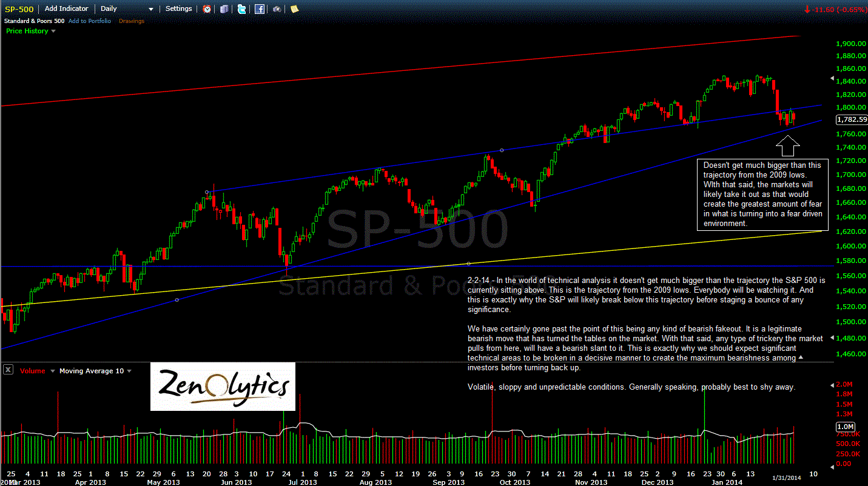868x486 pixels.
Task: Click the 1.0M volume value label
Action: click(846, 427)
